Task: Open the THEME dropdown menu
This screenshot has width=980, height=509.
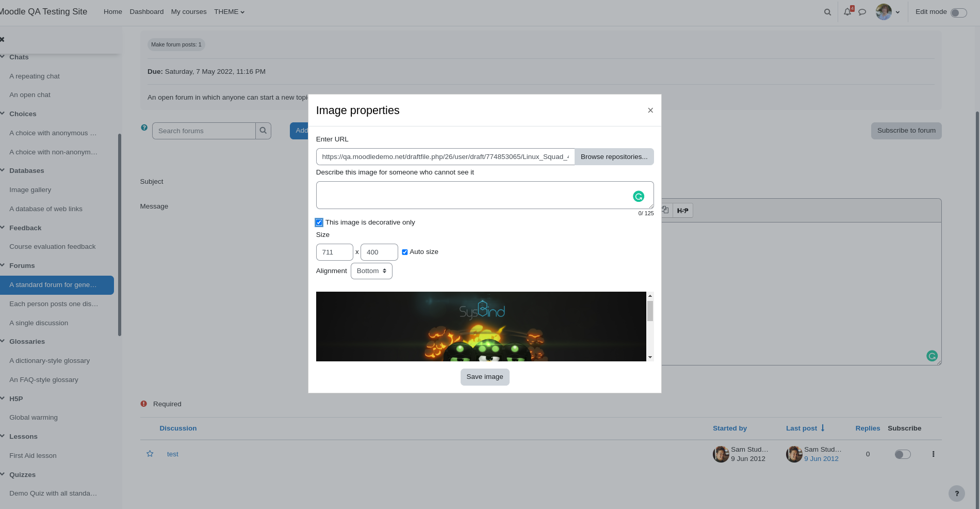Action: [230, 12]
